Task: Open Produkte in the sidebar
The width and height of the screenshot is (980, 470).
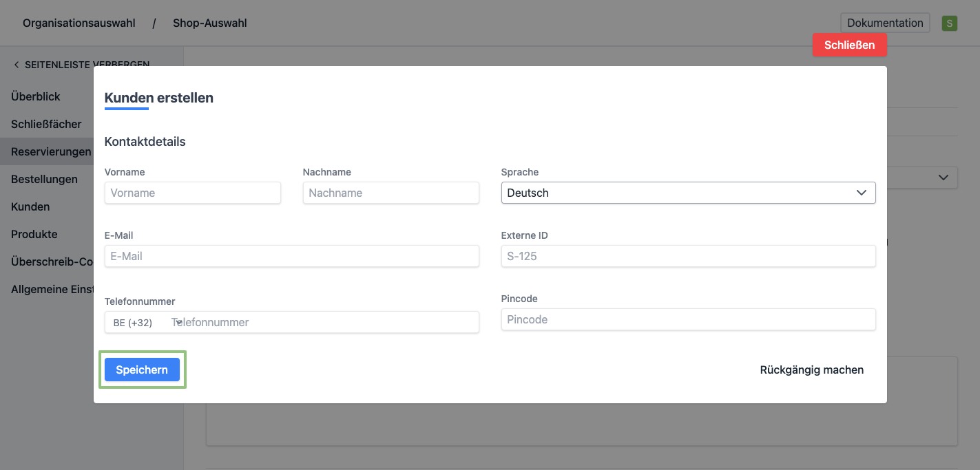Action: 34,235
